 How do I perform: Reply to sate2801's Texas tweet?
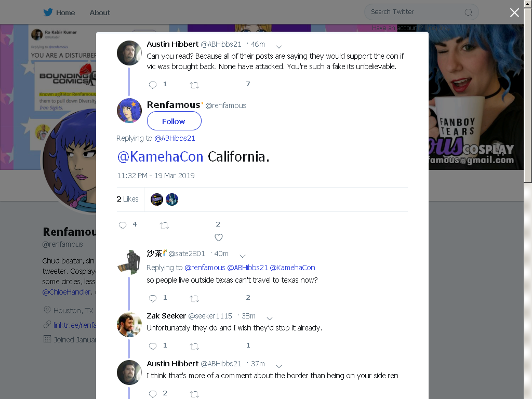[153, 298]
